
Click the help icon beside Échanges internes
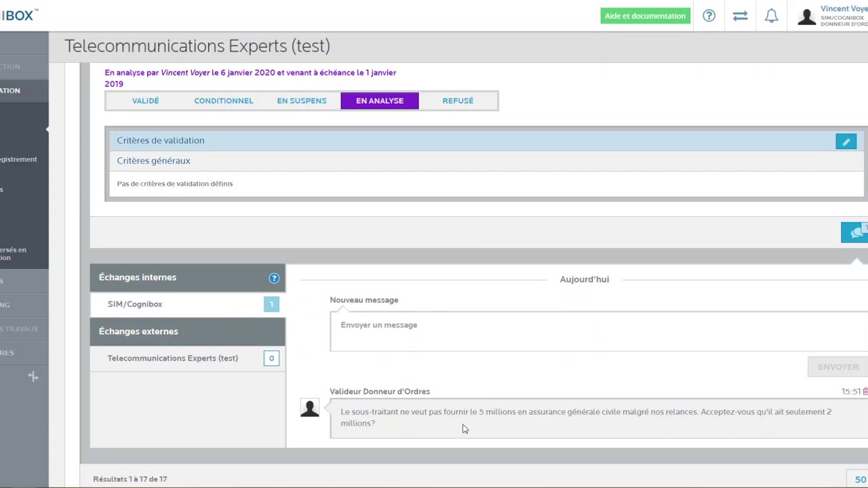[274, 278]
